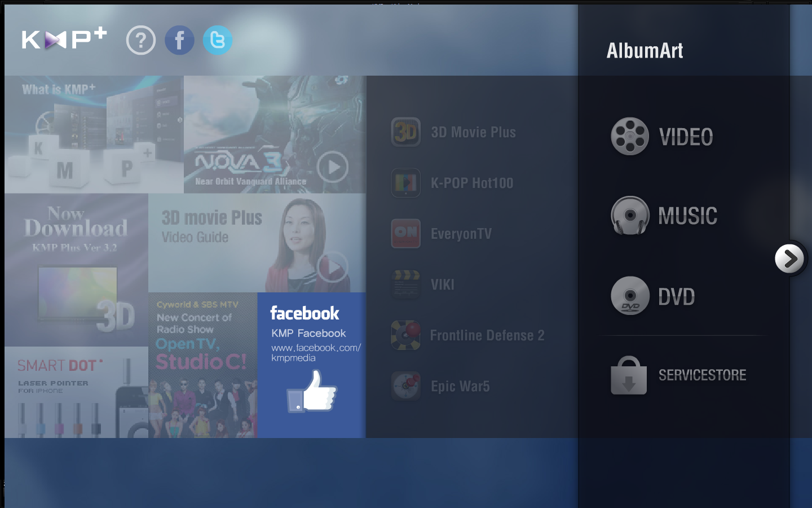
Task: Open the Now Download KMP Plus tile
Action: pyautogui.click(x=76, y=270)
